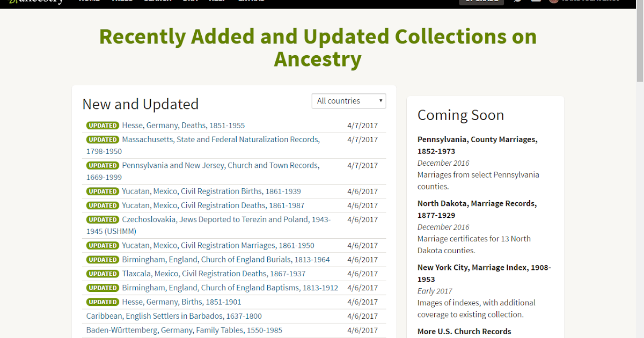
Task: Open Massachusetts Naturalization Records collection
Action: pos(221,139)
